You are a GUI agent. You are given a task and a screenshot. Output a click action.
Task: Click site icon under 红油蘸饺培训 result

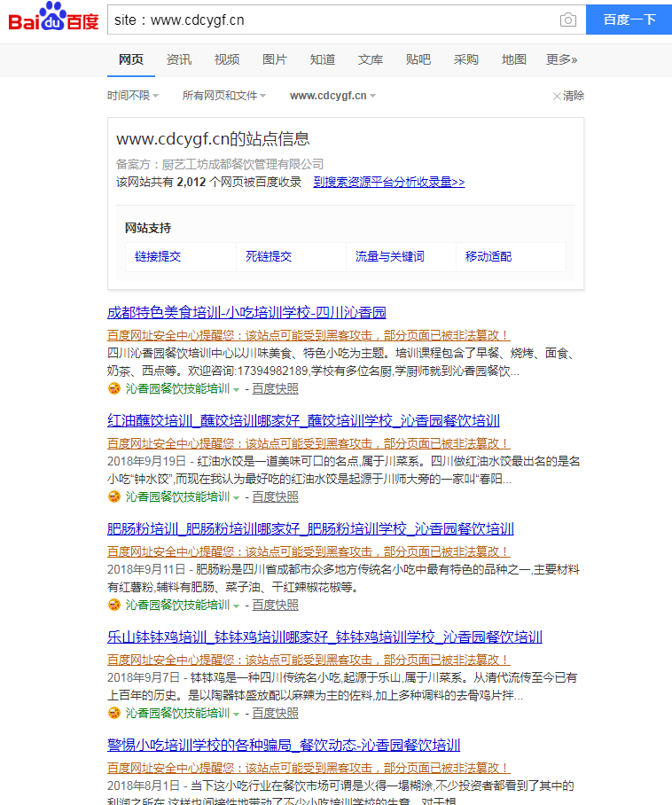(114, 497)
